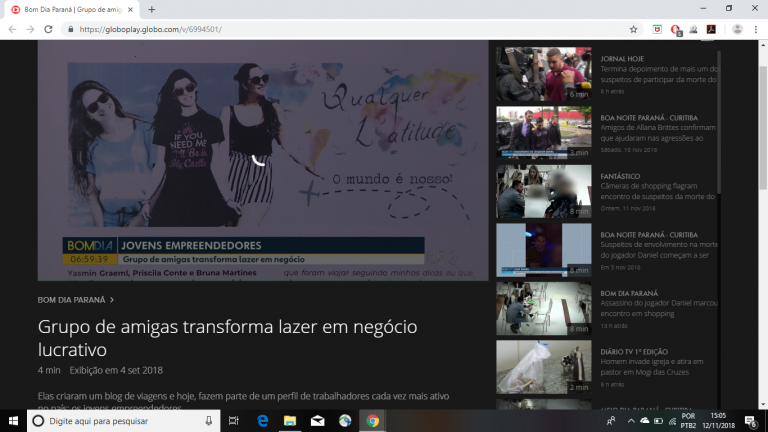Launch Microsoft Edge from taskbar
This screenshot has width=768, height=432.
[x=263, y=421]
